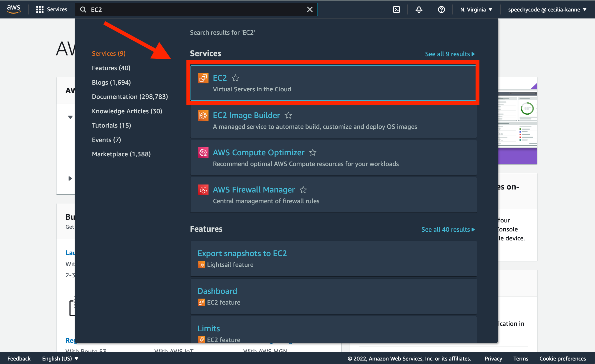
Task: Open the Privacy footer link
Action: click(x=493, y=359)
